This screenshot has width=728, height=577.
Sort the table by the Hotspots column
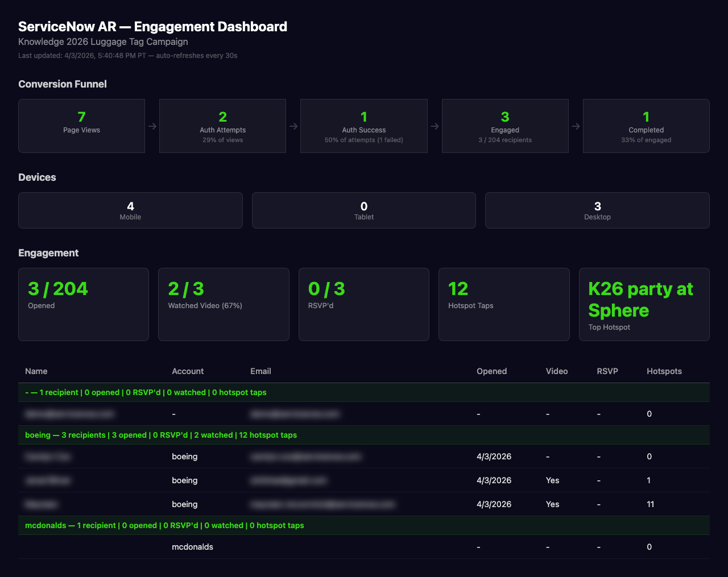coord(664,371)
